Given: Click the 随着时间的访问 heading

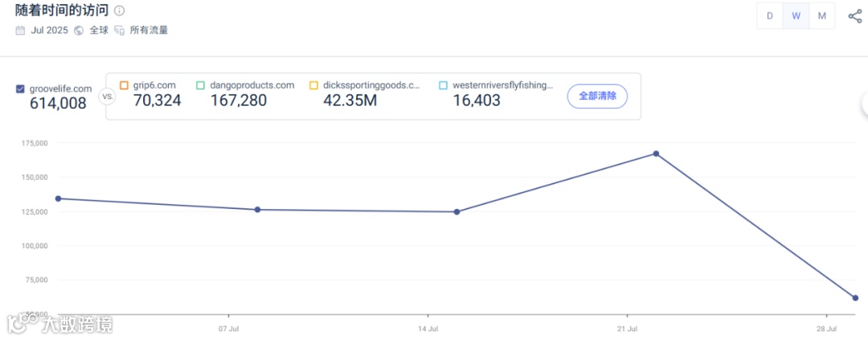Looking at the screenshot, I should (62, 10).
